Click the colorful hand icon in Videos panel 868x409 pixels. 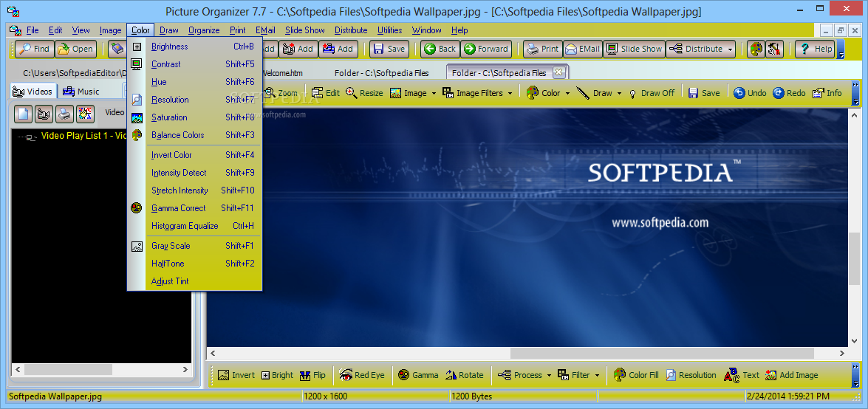(x=85, y=114)
